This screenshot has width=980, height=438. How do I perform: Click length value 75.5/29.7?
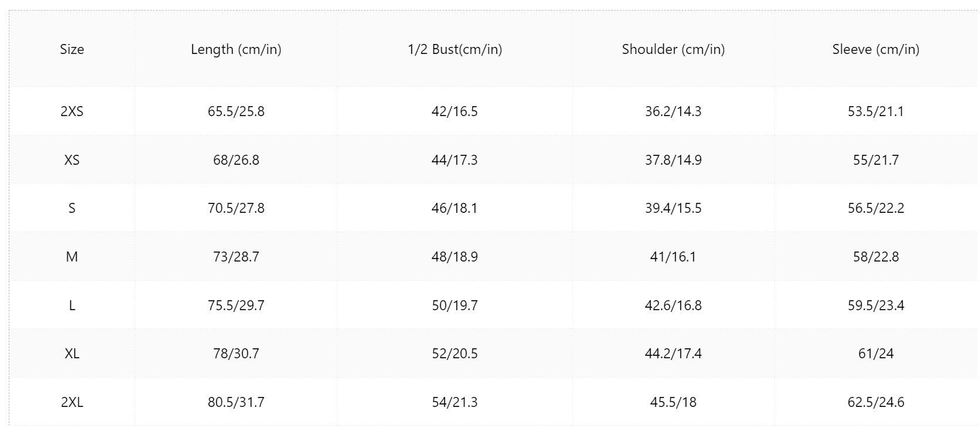coord(236,305)
